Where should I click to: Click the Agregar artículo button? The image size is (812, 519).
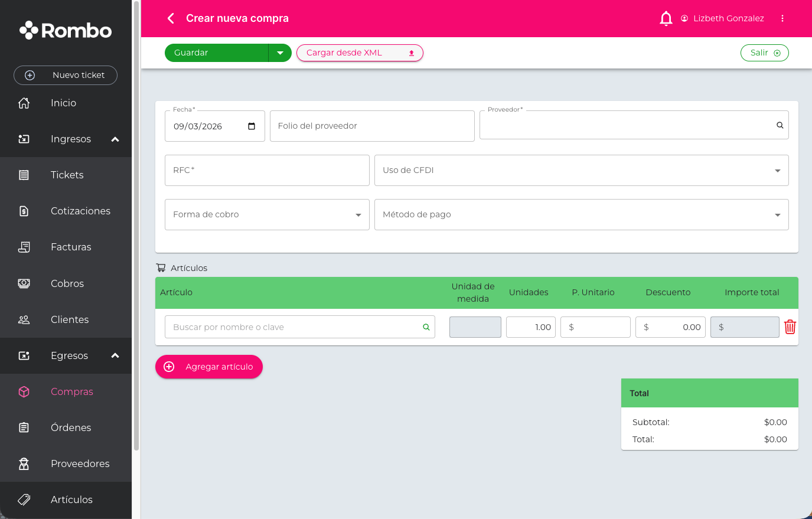[x=209, y=367]
